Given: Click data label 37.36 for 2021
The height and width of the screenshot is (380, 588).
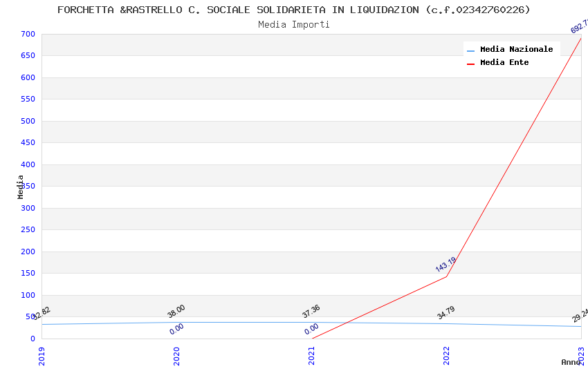Looking at the screenshot, I should click(x=311, y=312).
